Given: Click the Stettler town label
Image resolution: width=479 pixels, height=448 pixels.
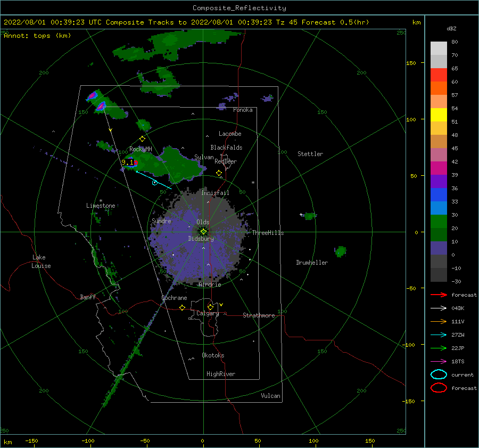Looking at the screenshot, I should click(x=310, y=154).
